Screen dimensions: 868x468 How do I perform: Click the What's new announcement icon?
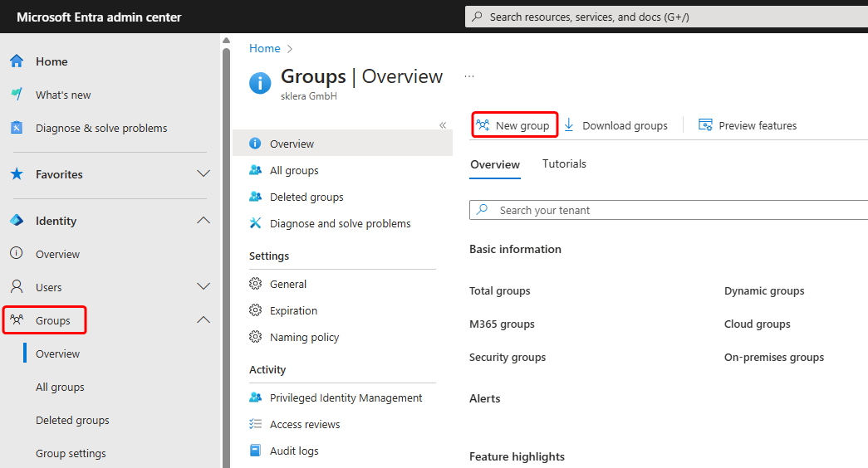click(17, 94)
